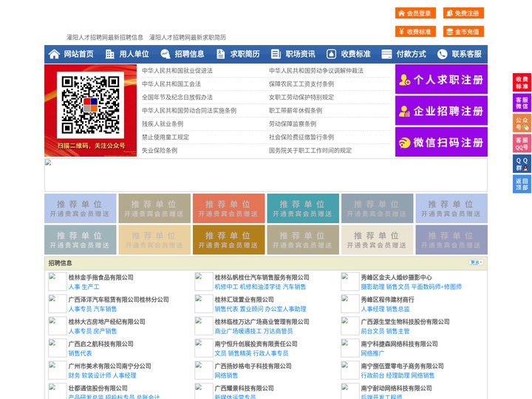Open 职工带薪年休假条例 link

coord(296,111)
